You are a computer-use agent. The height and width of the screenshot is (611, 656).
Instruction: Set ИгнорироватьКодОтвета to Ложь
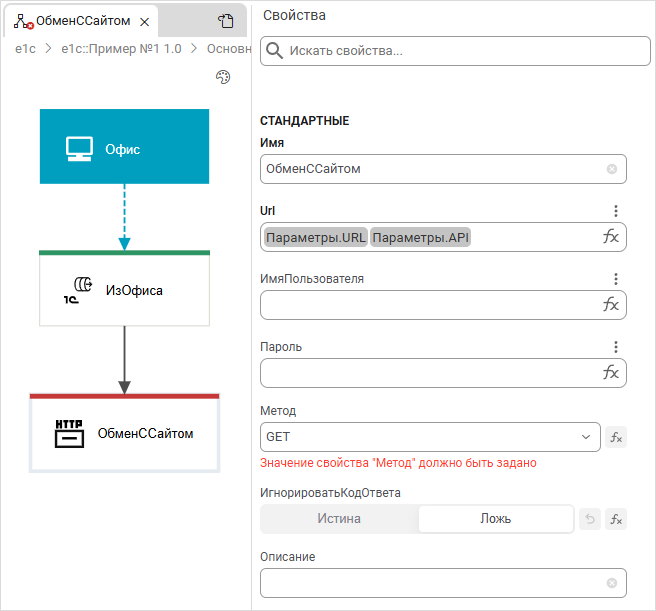point(495,519)
